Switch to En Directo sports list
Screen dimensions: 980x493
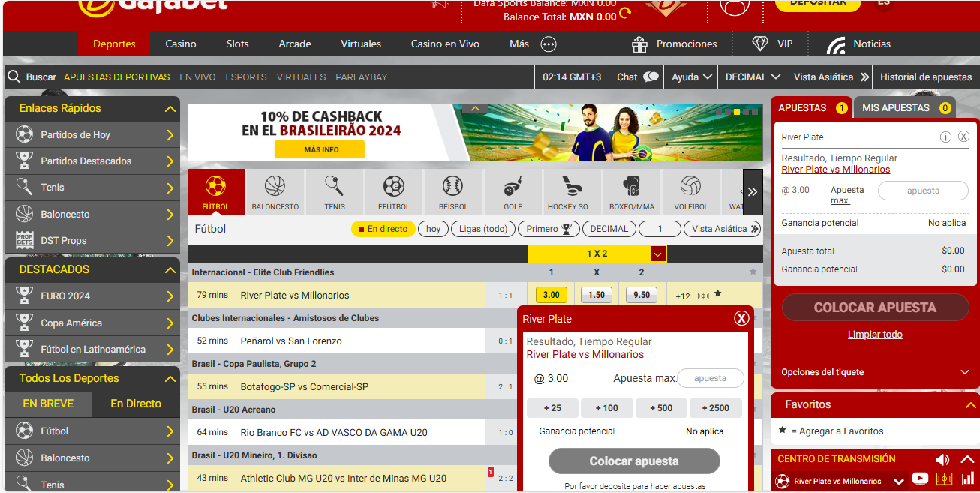[136, 404]
